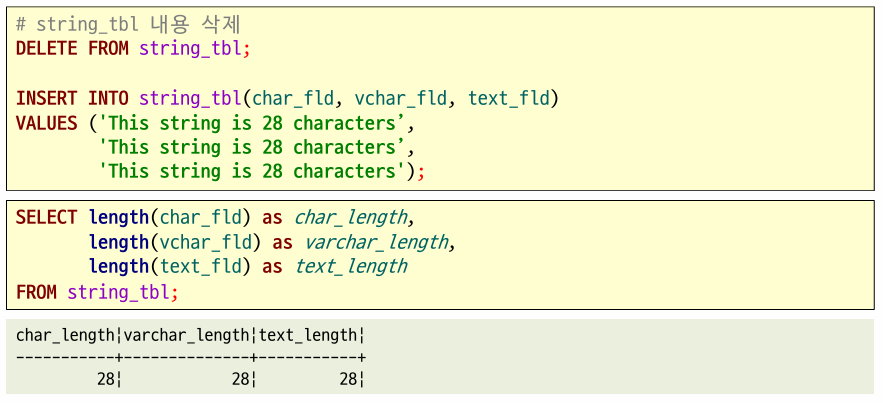The width and height of the screenshot is (883, 403).
Task: Click the value 28 under char_length
Action: [x=106, y=379]
